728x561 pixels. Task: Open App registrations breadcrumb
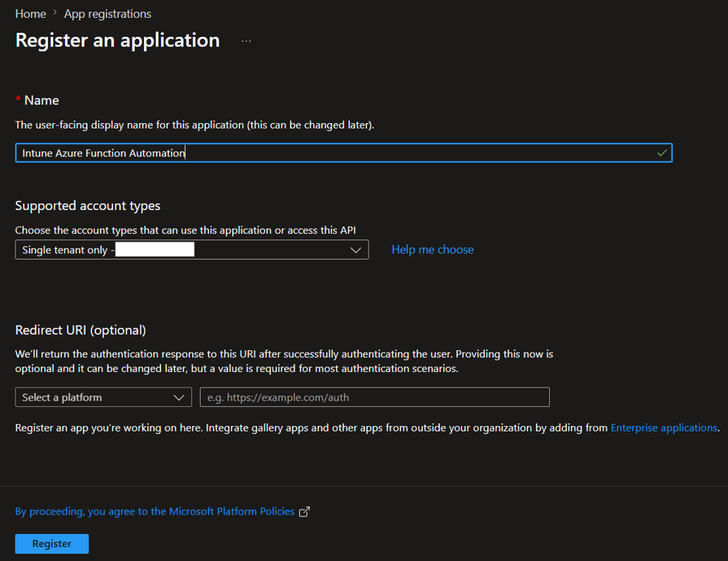(x=108, y=14)
